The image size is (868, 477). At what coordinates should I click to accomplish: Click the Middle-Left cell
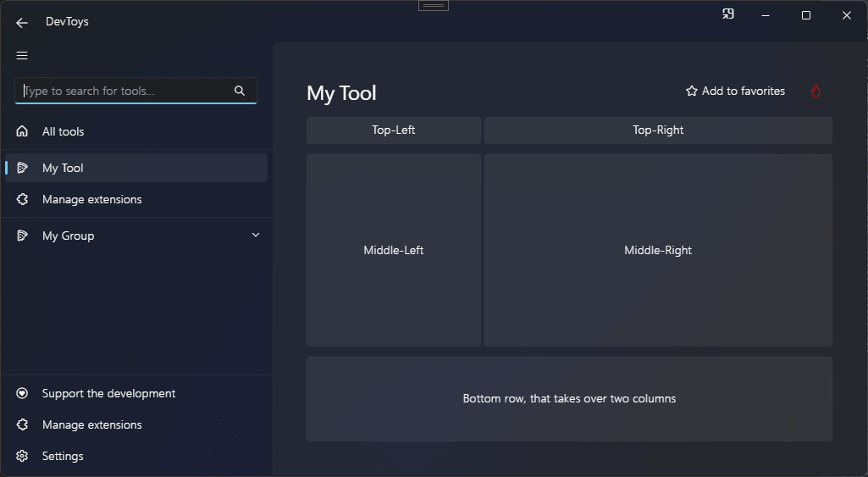pos(394,251)
